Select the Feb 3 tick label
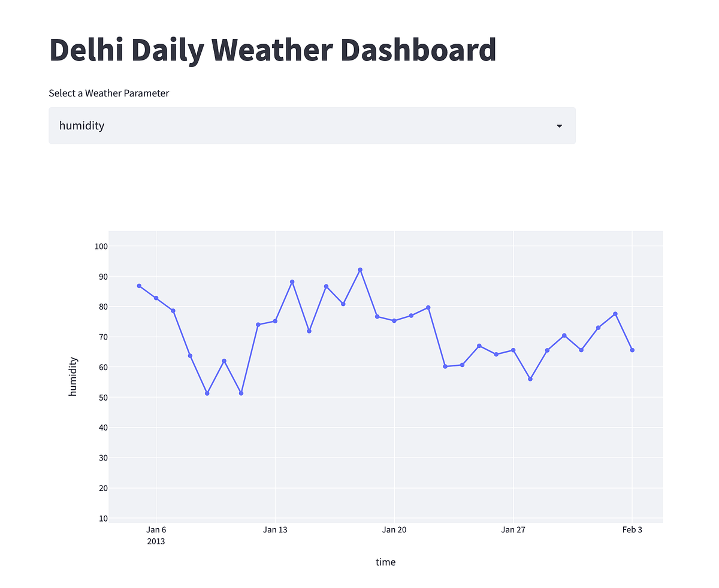 point(633,529)
